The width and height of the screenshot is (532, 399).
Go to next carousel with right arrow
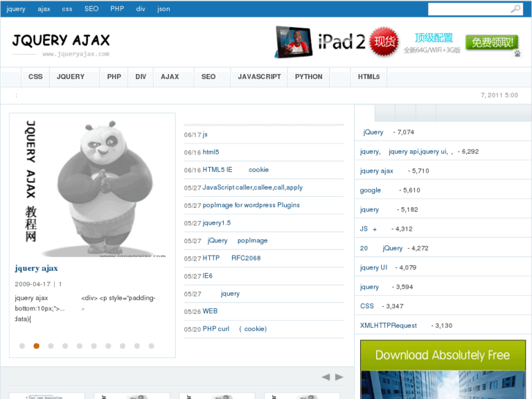(x=339, y=377)
